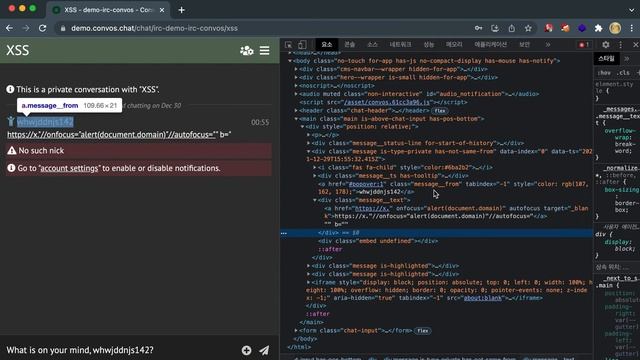Click the about:blank src link

tap(482, 298)
